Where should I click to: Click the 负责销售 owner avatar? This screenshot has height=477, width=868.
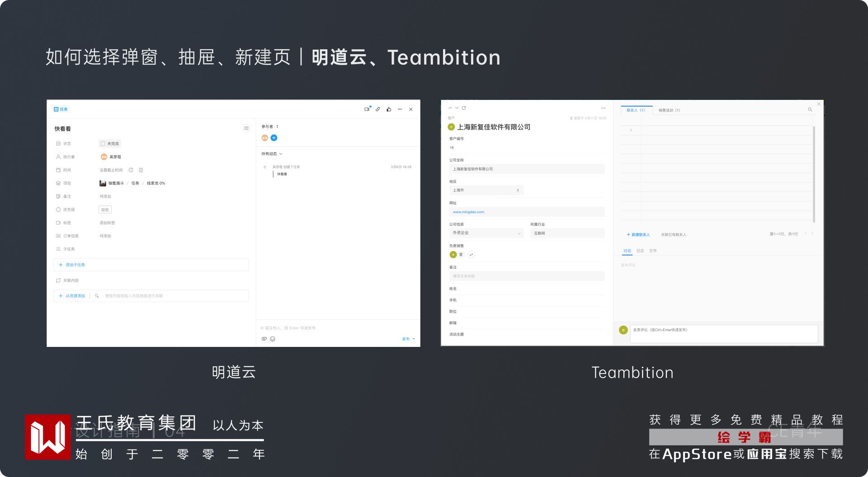point(453,255)
